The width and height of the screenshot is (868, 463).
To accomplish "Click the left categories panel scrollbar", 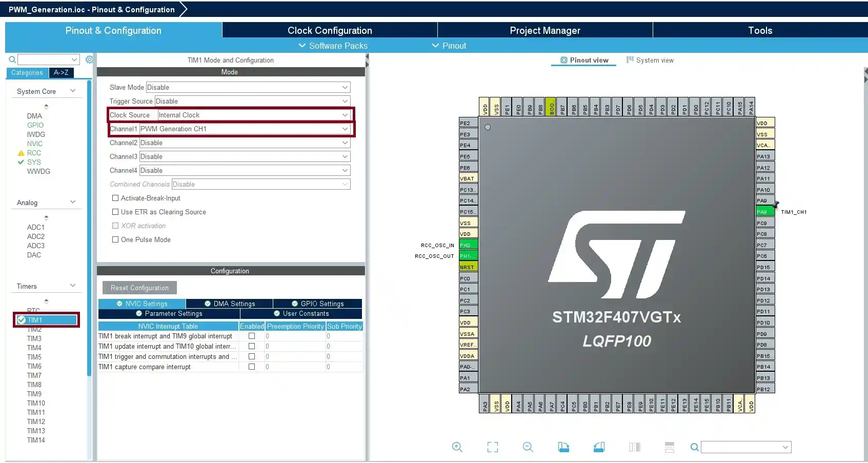I will pyautogui.click(x=89, y=228).
